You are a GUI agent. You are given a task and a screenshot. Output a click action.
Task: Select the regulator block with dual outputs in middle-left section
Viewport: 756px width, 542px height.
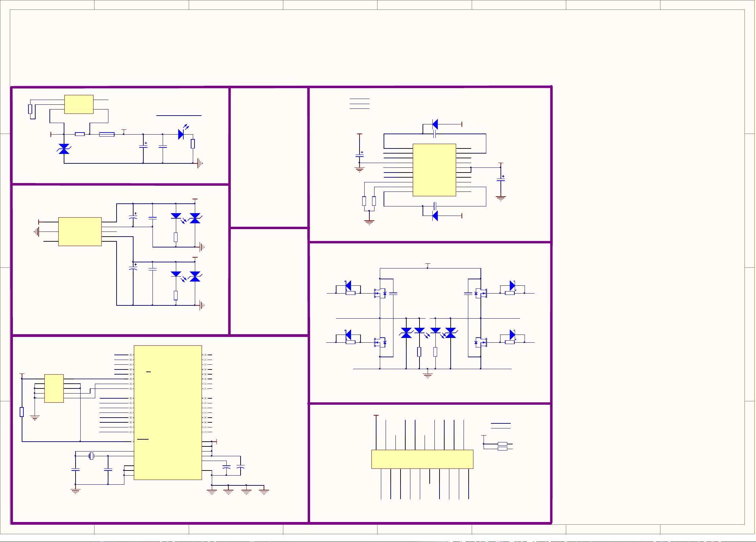pyautogui.click(x=80, y=232)
